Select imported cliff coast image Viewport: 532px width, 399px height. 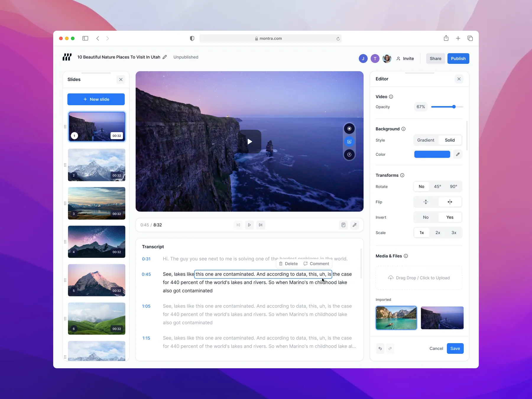click(442, 318)
